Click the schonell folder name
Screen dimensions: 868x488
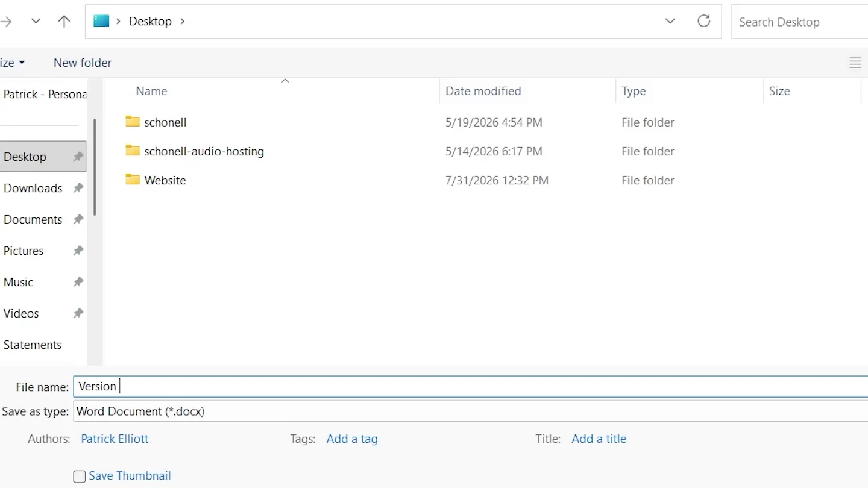tap(165, 122)
